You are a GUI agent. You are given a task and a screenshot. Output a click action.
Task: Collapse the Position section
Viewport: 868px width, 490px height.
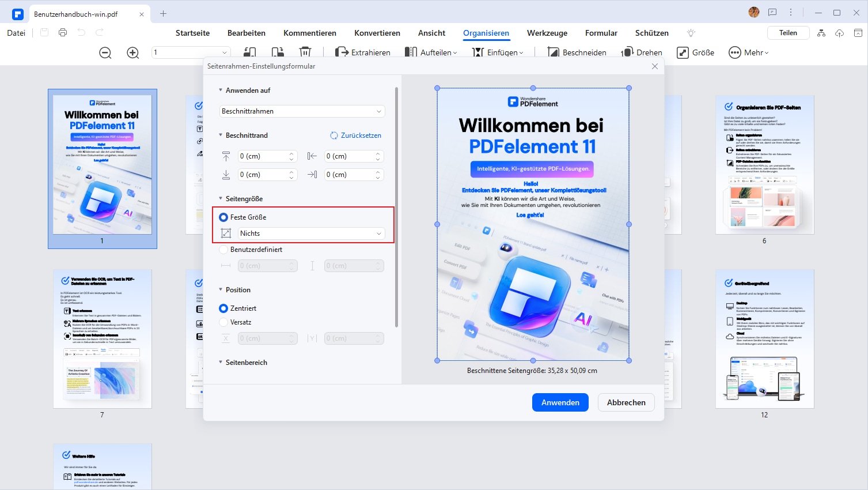coord(221,290)
